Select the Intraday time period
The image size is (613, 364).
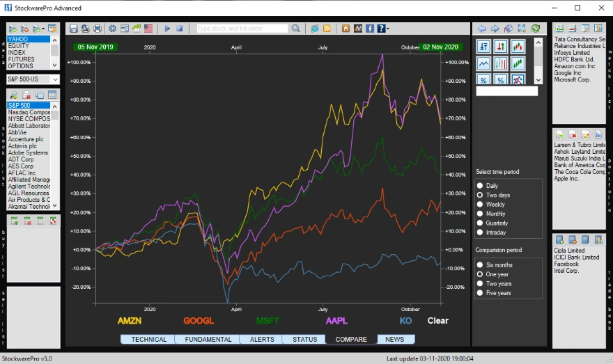point(479,232)
